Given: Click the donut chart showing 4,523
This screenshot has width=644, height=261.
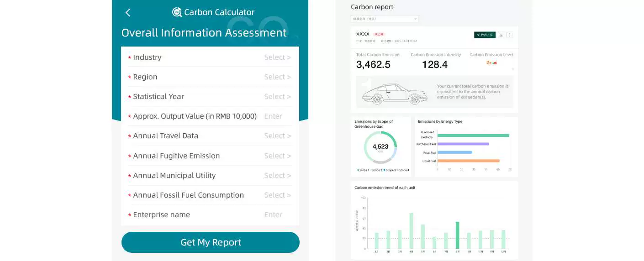Looking at the screenshot, I should pyautogui.click(x=380, y=147).
